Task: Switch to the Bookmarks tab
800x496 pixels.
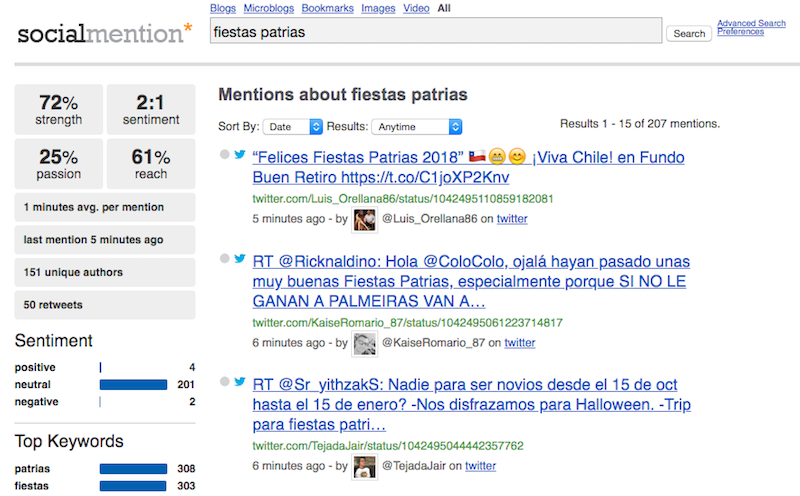Action: click(x=328, y=8)
